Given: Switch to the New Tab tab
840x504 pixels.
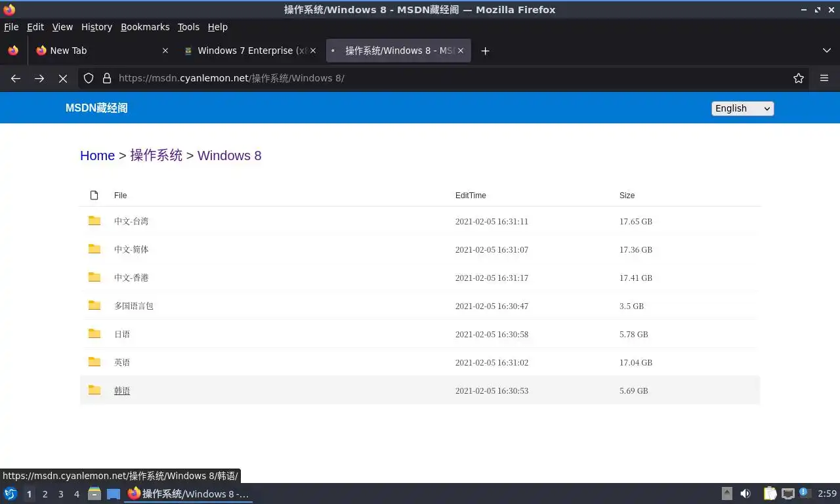Looking at the screenshot, I should coord(101,51).
